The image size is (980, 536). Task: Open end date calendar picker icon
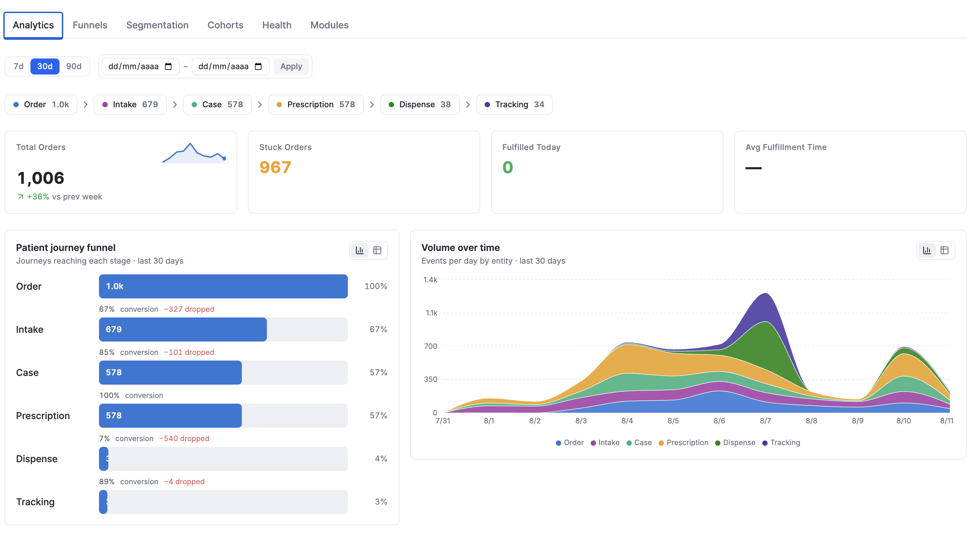pos(258,66)
